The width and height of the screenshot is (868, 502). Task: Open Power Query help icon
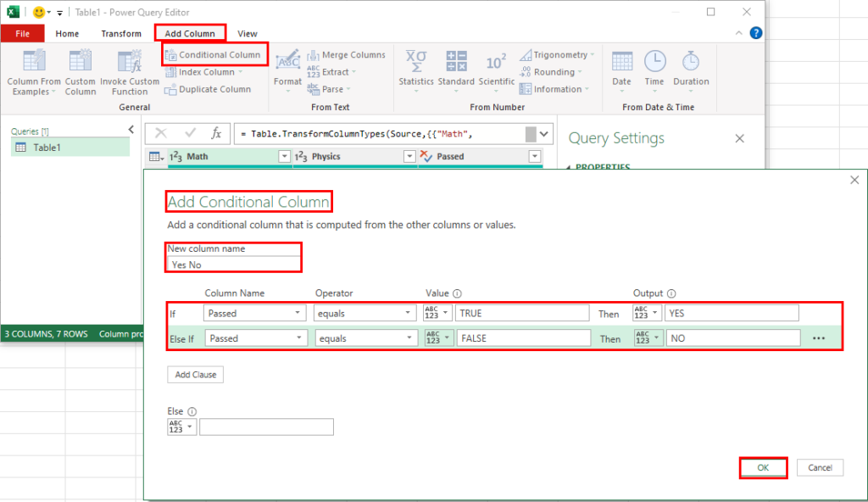tap(755, 33)
